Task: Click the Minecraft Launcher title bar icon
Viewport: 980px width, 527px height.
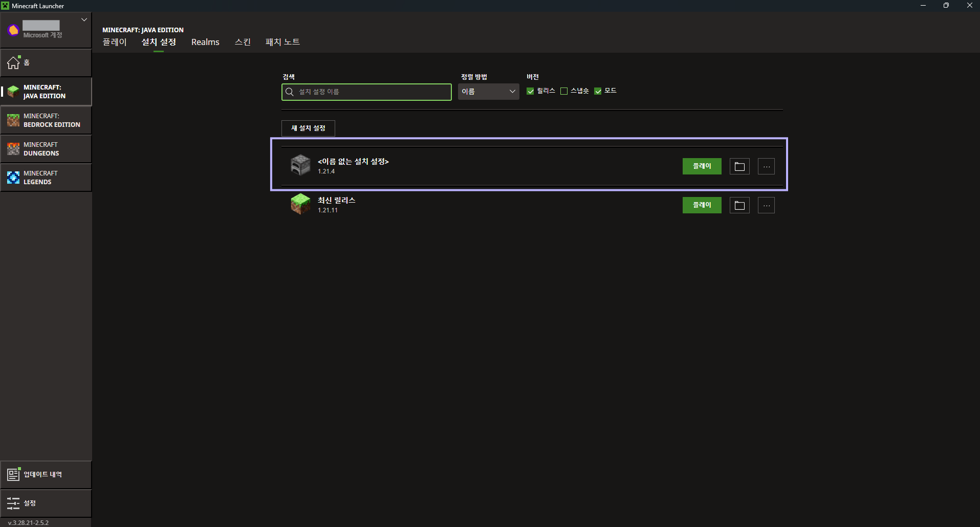Action: 5,6
